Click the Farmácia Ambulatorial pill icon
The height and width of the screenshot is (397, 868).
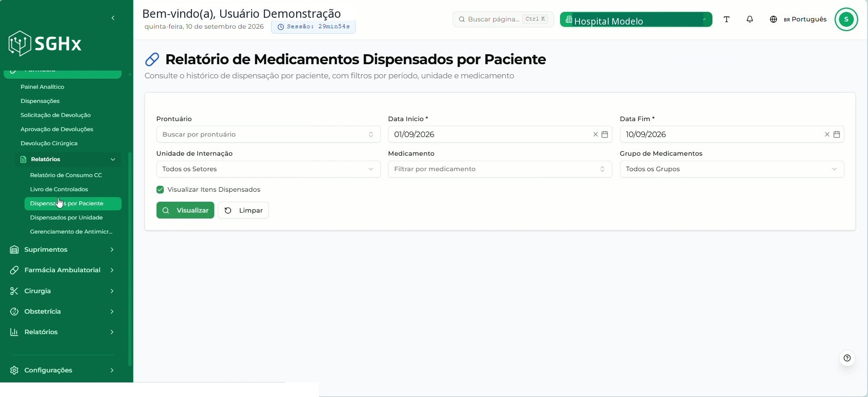(x=14, y=270)
